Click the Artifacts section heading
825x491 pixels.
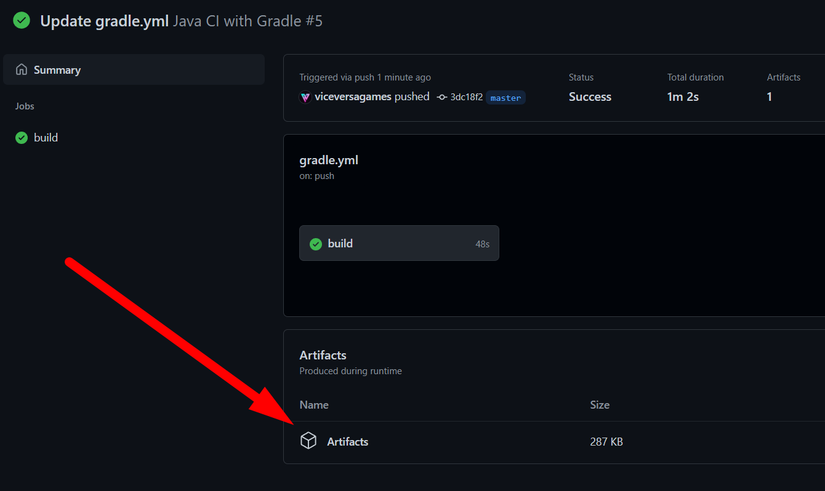coord(323,355)
